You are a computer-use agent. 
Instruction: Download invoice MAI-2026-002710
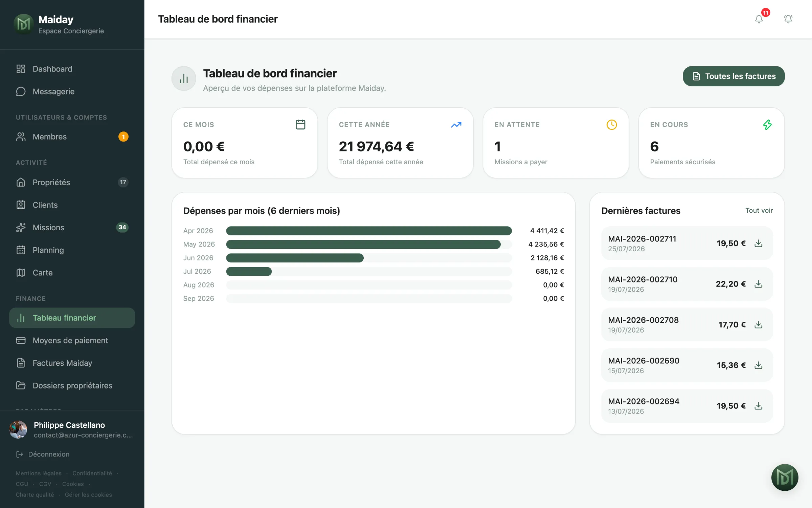pyautogui.click(x=758, y=284)
